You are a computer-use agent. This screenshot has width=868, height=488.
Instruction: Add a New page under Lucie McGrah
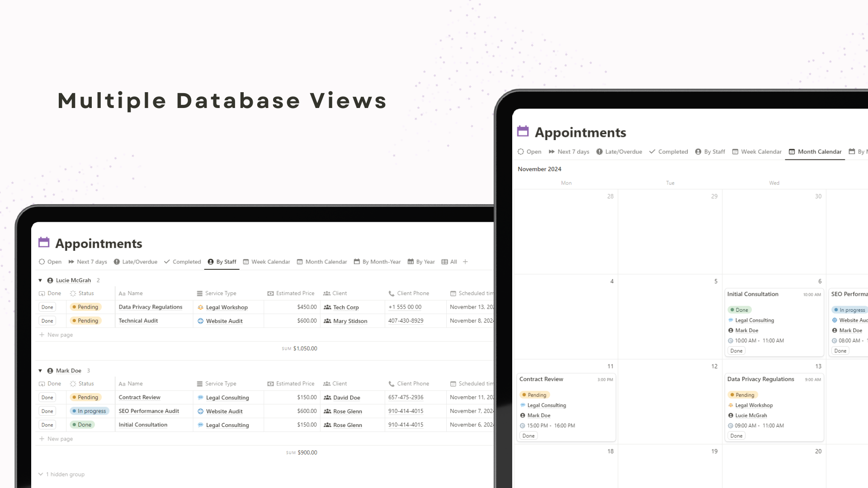point(56,335)
